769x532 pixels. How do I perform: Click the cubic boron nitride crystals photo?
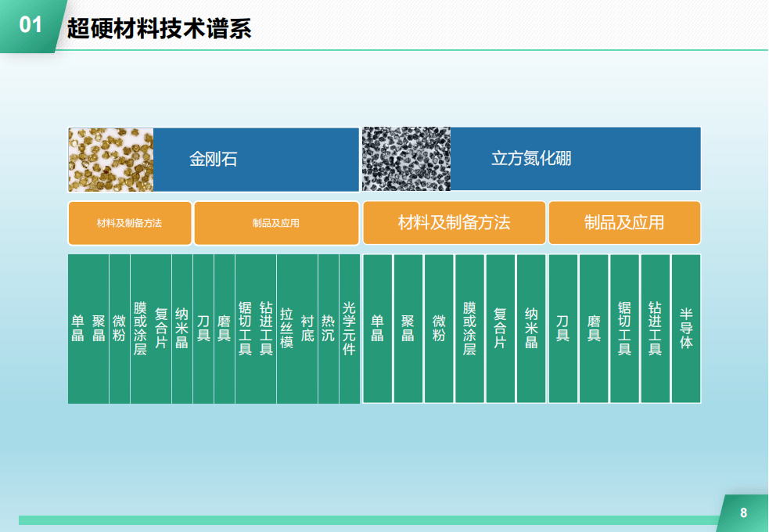pos(406,160)
